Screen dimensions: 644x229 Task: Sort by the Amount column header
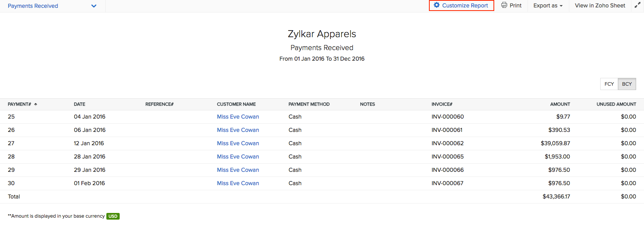pyautogui.click(x=560, y=104)
